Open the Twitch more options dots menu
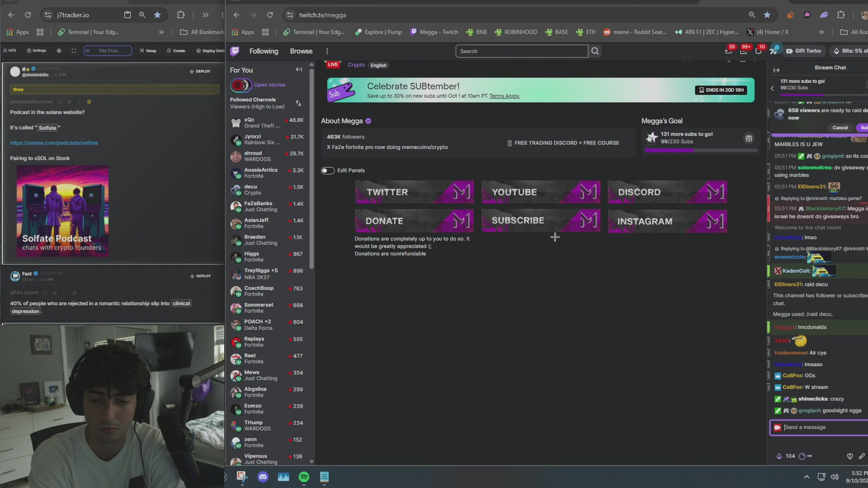Viewport: 868px width, 488px height. click(x=327, y=51)
